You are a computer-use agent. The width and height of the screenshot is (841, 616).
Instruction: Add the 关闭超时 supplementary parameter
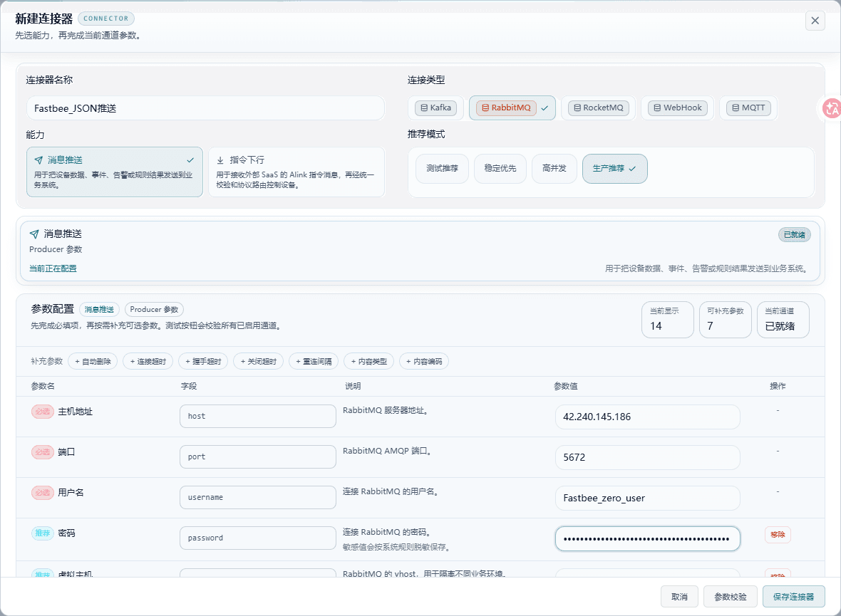click(x=259, y=361)
